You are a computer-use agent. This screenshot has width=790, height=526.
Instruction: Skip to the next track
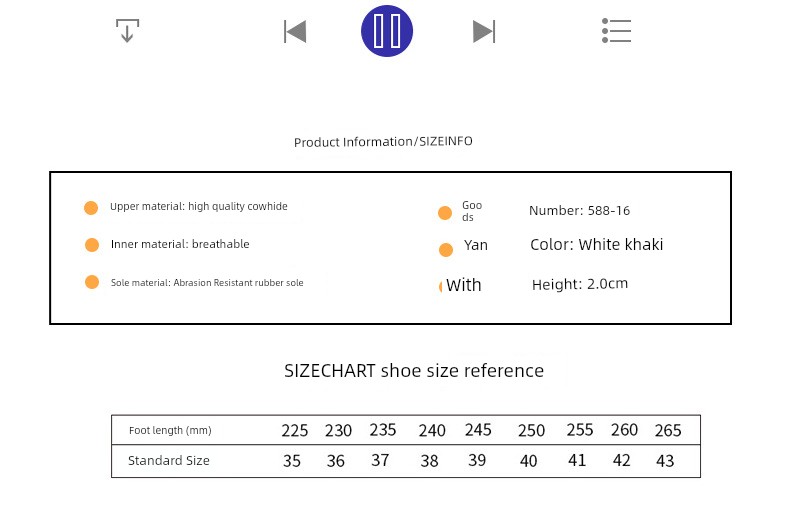point(484,32)
